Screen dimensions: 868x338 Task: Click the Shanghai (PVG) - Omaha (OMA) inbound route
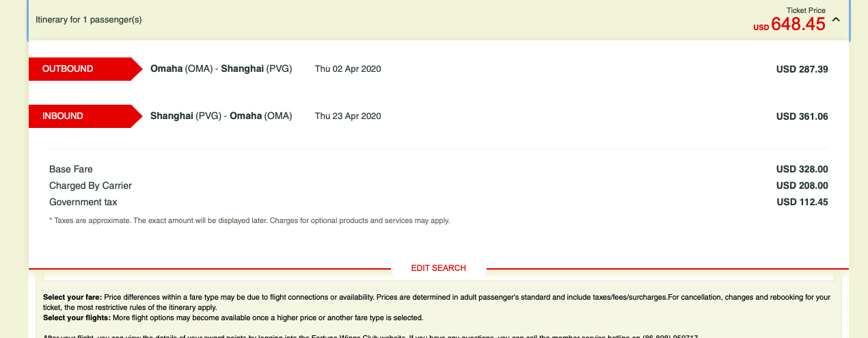pyautogui.click(x=221, y=116)
